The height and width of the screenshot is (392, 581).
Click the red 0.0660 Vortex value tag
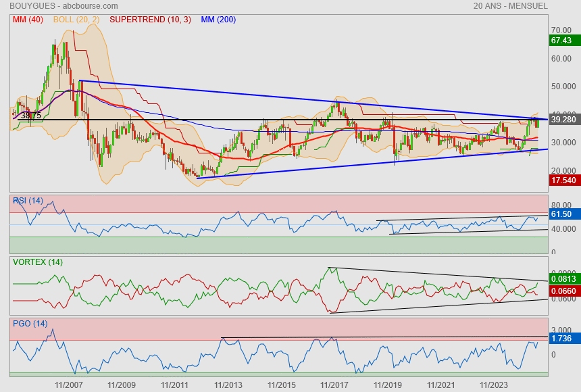tap(564, 291)
